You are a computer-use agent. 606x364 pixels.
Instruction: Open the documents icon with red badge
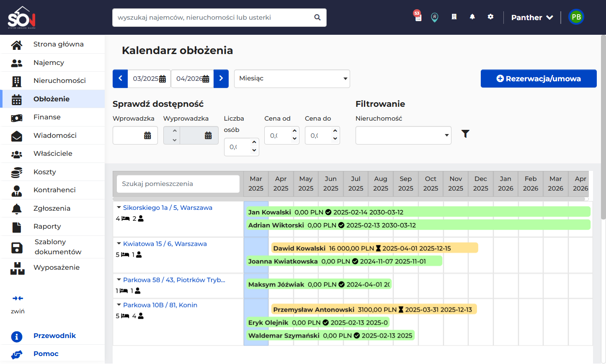click(418, 16)
